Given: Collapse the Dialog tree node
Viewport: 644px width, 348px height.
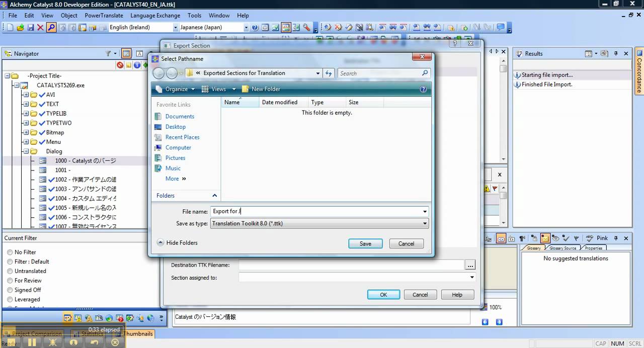Looking at the screenshot, I should coord(26,151).
